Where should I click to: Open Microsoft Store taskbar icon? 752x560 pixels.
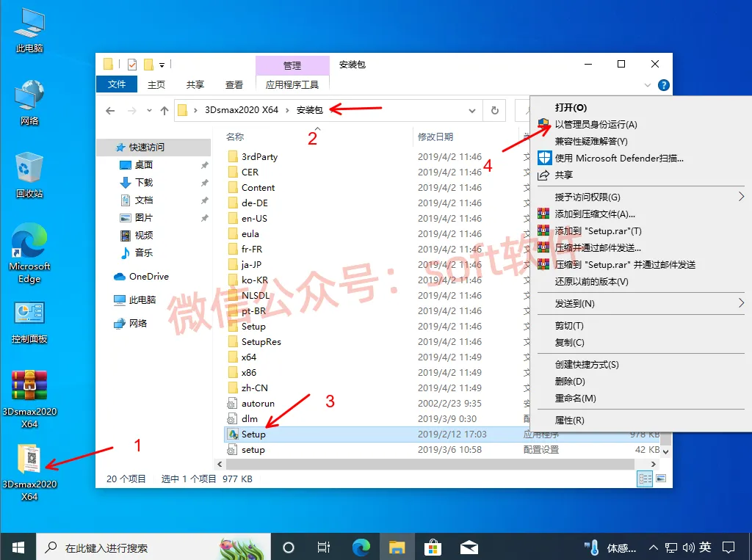click(x=433, y=547)
